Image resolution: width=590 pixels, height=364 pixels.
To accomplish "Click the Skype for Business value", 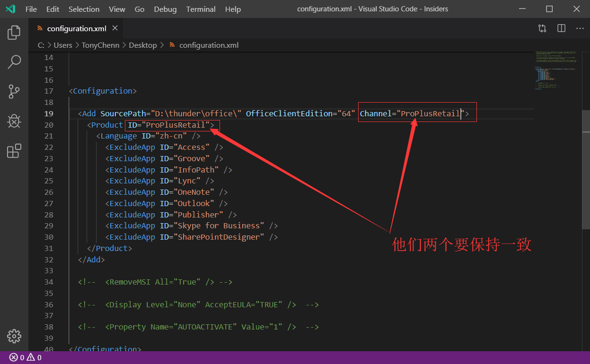I will click(x=219, y=226).
